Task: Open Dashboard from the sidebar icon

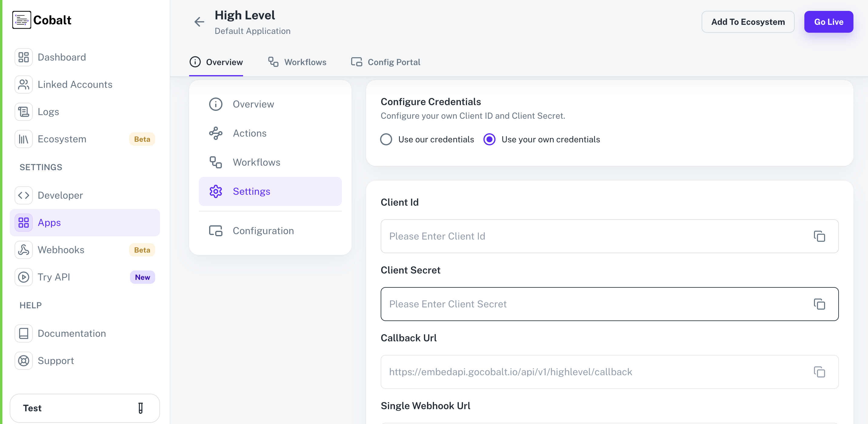Action: pyautogui.click(x=23, y=57)
